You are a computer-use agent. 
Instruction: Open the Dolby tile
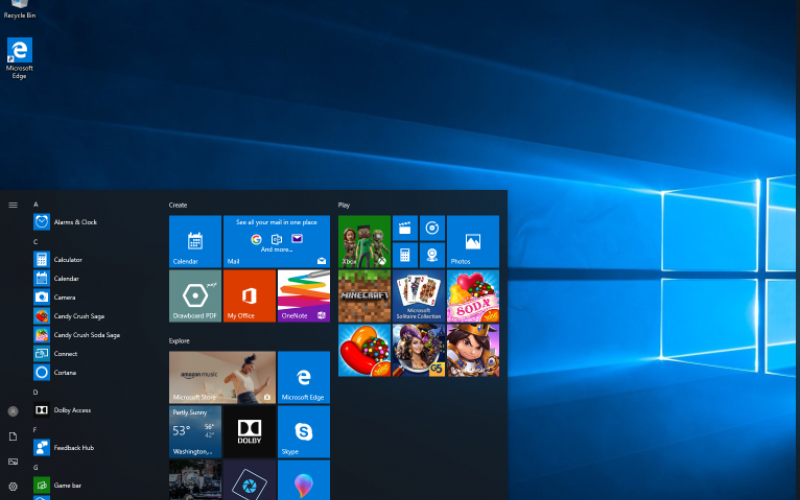[249, 431]
